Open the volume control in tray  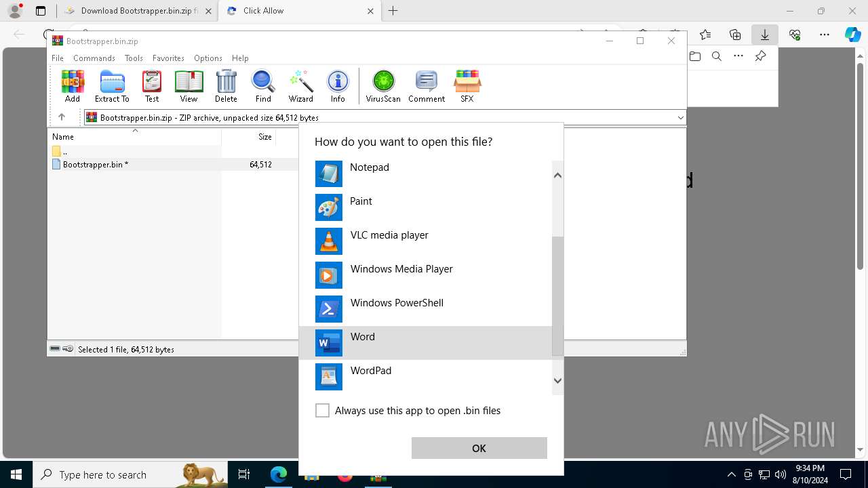point(781,474)
